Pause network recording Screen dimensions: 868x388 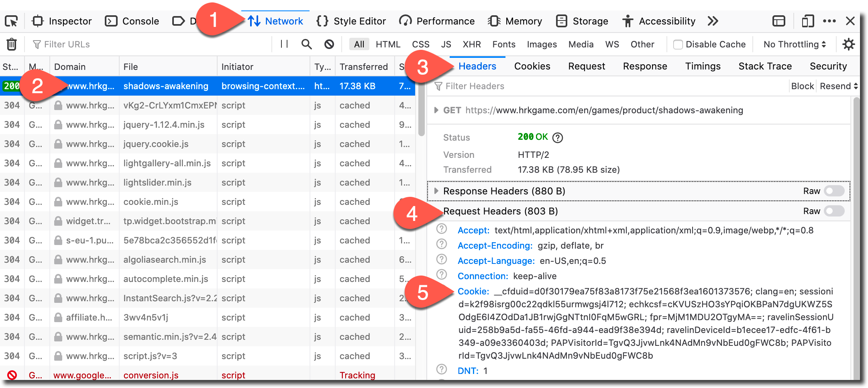pyautogui.click(x=284, y=44)
